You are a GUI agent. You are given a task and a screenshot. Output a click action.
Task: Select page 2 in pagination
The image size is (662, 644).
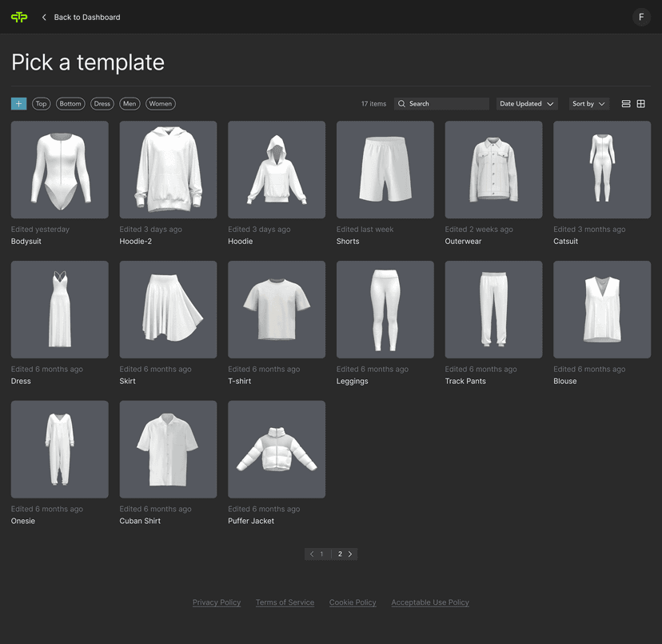click(x=340, y=554)
